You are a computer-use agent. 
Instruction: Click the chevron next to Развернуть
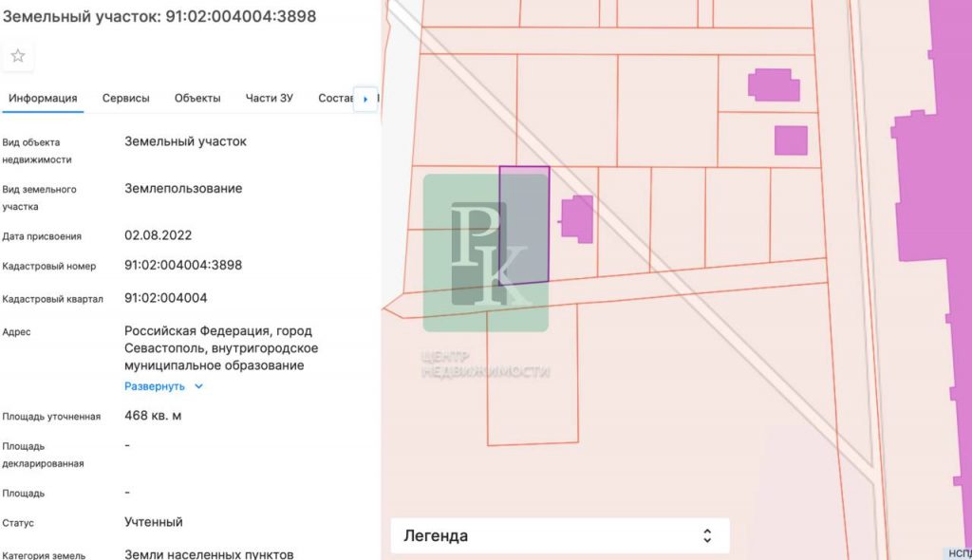coord(198,387)
